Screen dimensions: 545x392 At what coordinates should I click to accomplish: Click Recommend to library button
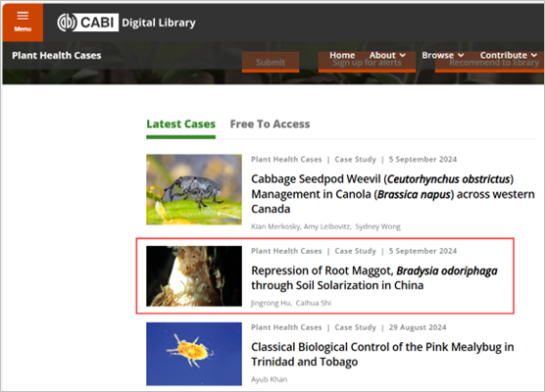(490, 63)
